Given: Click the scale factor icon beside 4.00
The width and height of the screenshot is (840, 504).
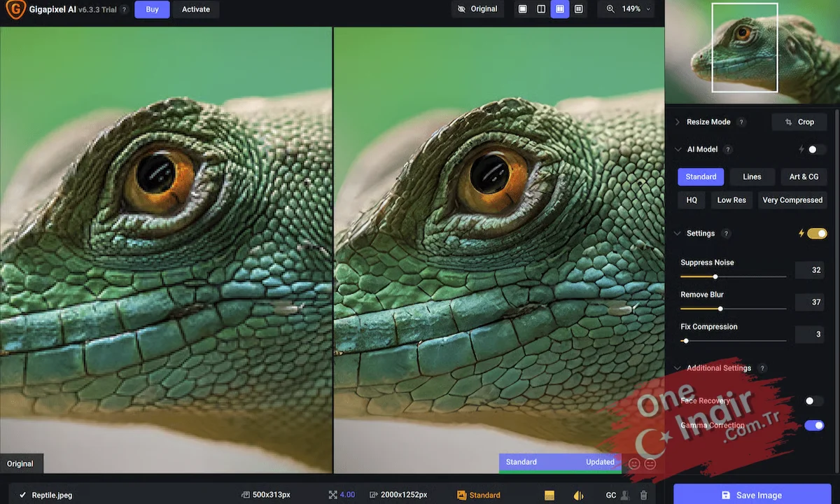Looking at the screenshot, I should (x=332, y=495).
